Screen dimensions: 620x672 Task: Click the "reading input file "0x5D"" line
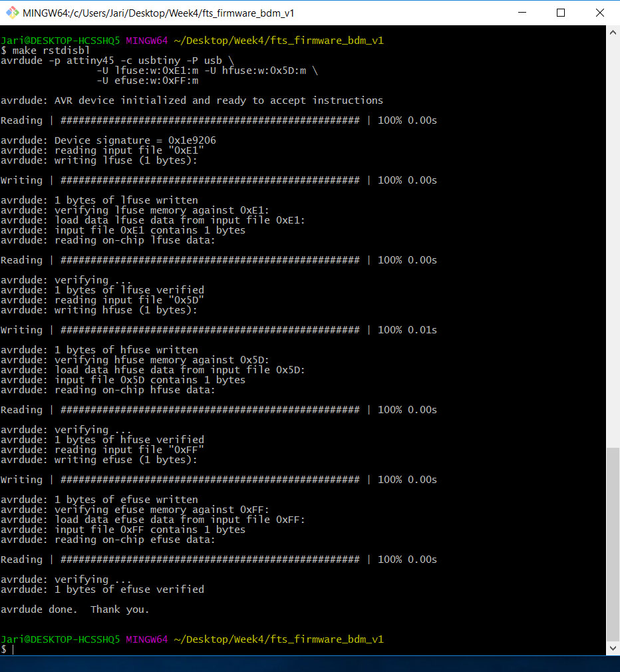tap(102, 300)
